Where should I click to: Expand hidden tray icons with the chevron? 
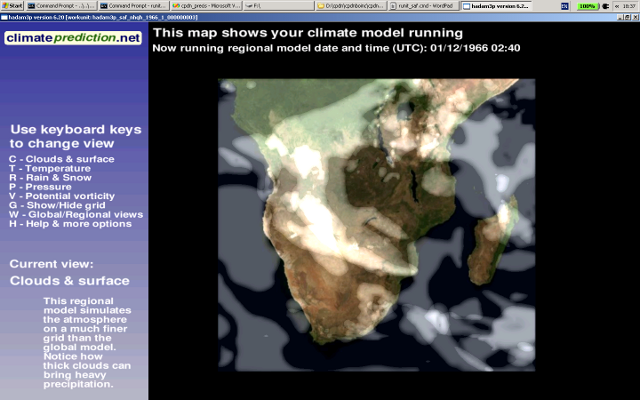pos(617,6)
